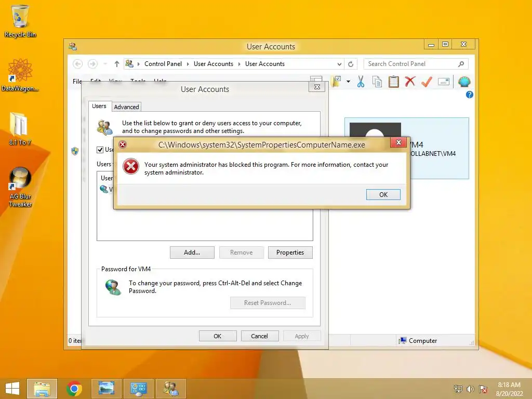Click the Back navigation arrow
The width and height of the screenshot is (532, 399).
(x=78, y=64)
